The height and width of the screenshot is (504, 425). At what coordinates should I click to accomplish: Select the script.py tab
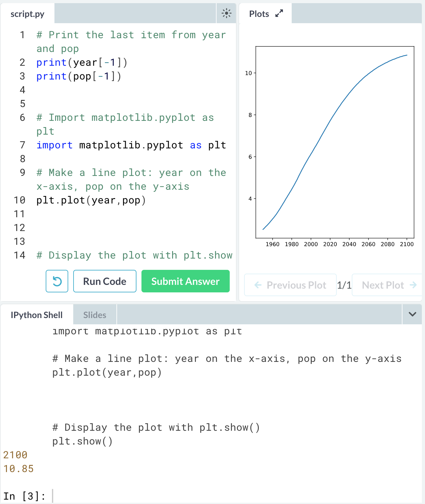[28, 14]
